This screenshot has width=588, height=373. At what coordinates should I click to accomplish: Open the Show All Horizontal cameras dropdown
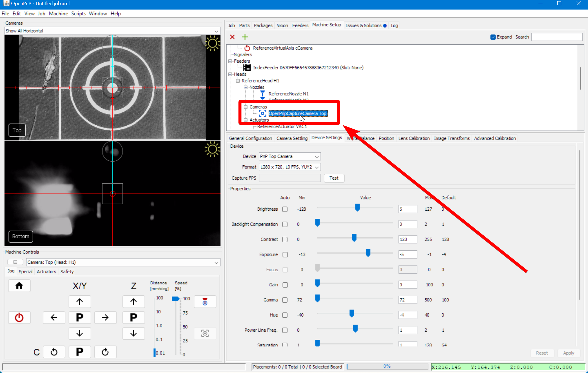point(216,31)
